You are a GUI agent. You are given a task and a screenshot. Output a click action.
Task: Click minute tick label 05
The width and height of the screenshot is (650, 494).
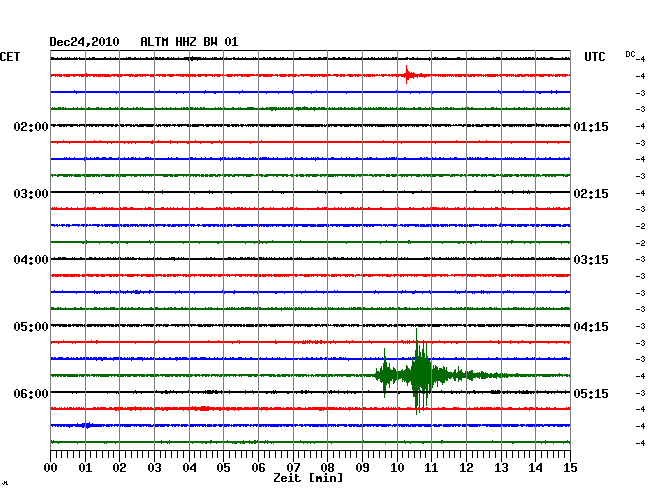[223, 467]
